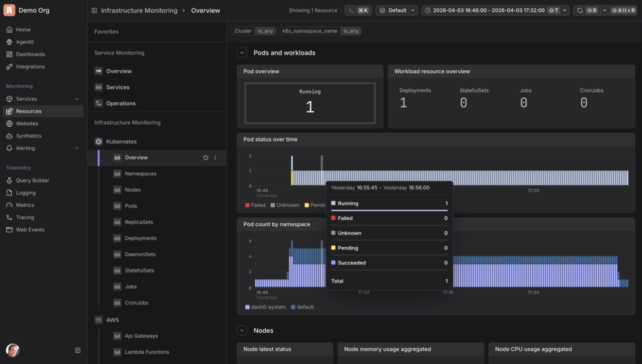Viewport: 642px width, 364px height.
Task: Open Agent0 from the sidebar
Action: coord(25,42)
